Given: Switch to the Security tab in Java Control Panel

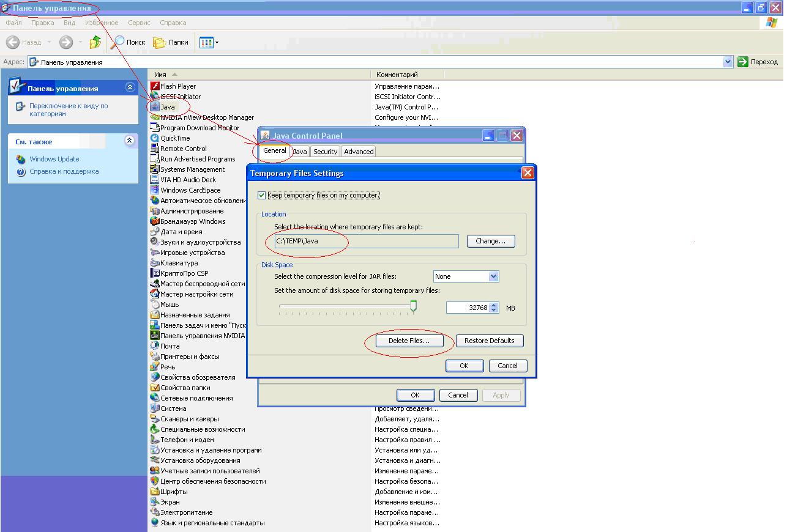Looking at the screenshot, I should pyautogui.click(x=325, y=152).
